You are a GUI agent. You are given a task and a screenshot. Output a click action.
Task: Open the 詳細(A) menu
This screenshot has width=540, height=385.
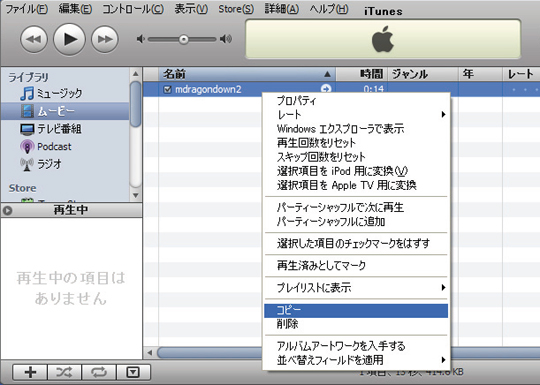coord(281,9)
